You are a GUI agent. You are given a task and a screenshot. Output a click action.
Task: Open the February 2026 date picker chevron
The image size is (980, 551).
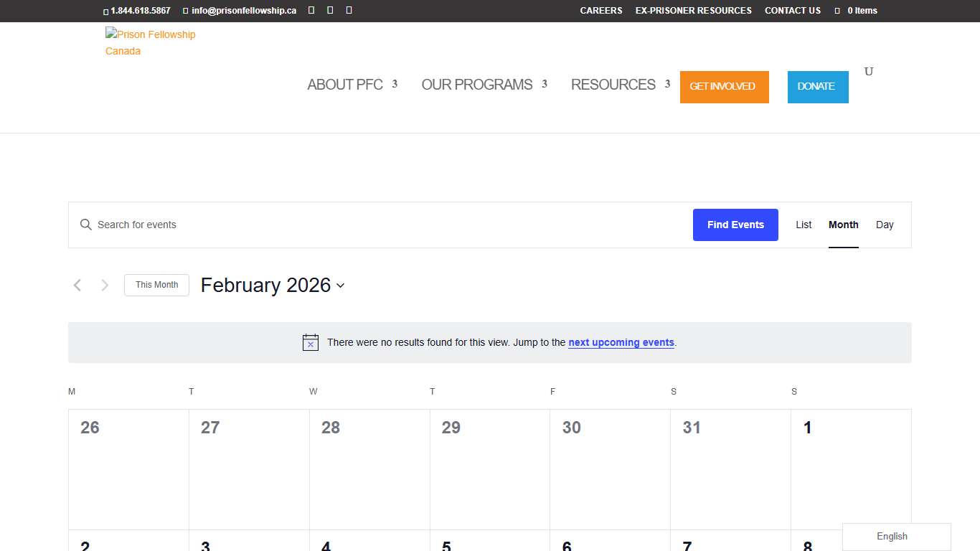click(341, 286)
